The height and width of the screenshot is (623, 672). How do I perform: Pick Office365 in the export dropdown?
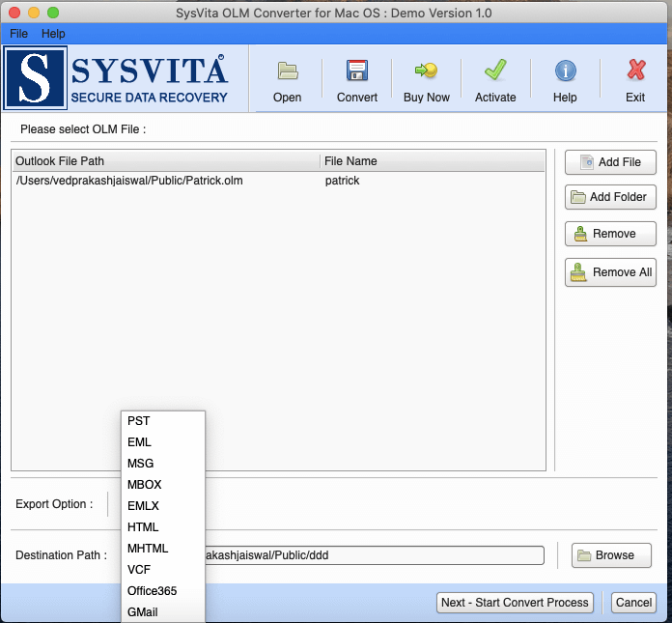[x=152, y=591]
